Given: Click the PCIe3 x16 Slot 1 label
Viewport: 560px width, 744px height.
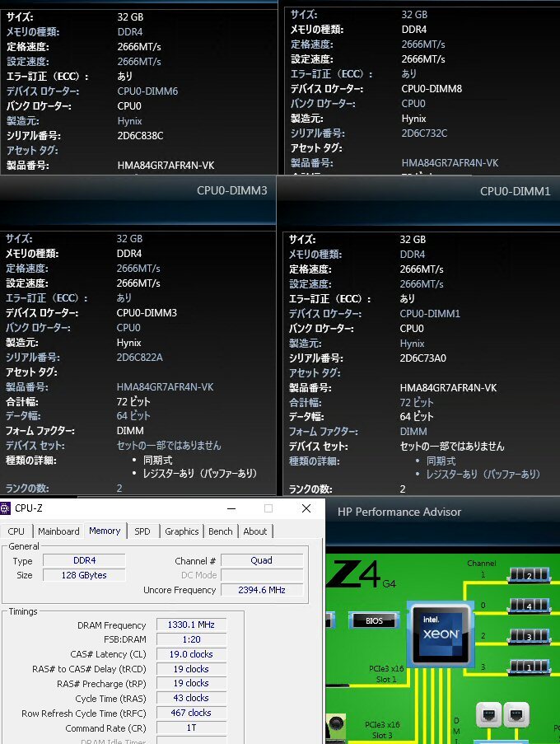Looking at the screenshot, I should coord(386,674).
